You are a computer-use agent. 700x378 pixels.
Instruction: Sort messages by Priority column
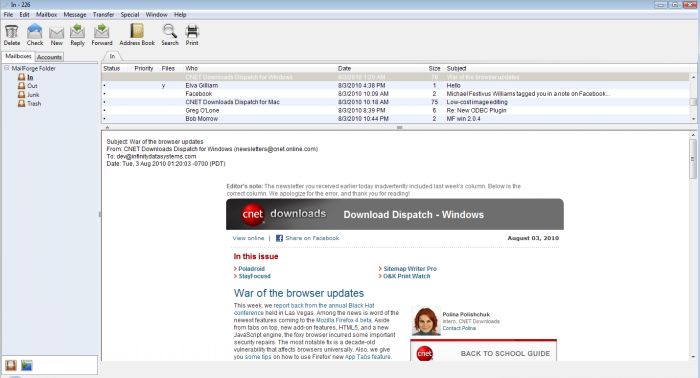[x=144, y=68]
